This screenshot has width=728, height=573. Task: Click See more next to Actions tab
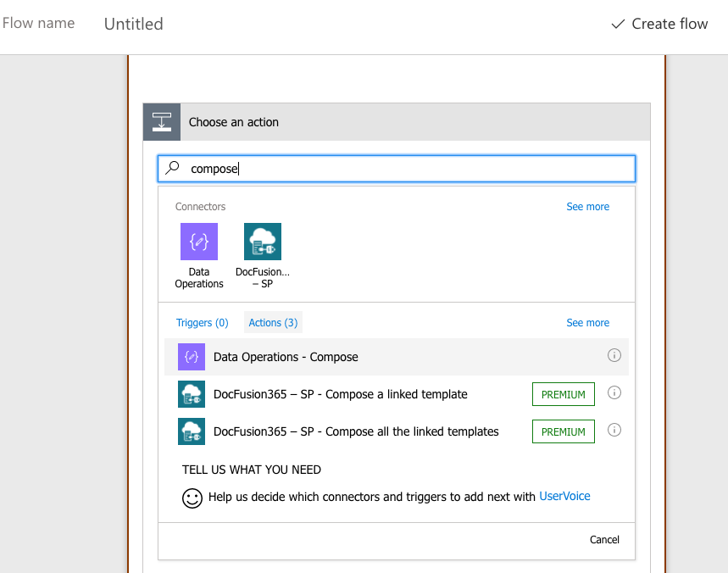tap(587, 323)
